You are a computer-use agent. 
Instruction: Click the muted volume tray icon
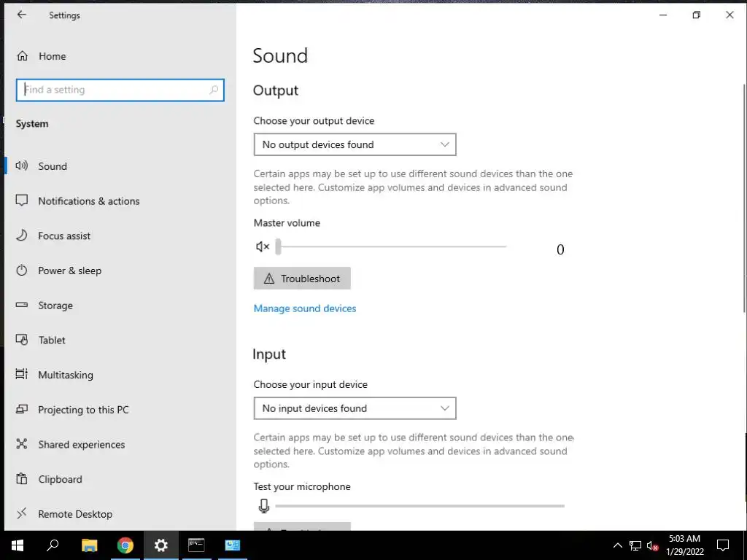tap(653, 545)
